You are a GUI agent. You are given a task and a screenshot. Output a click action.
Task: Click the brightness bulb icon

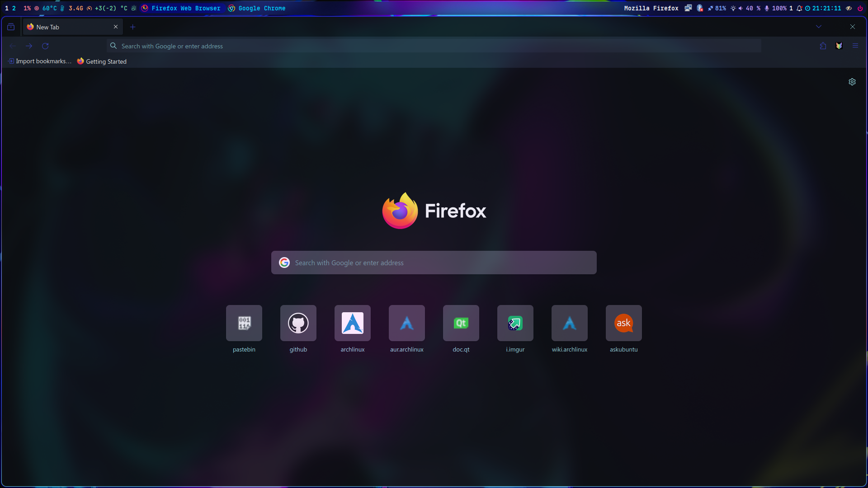733,8
